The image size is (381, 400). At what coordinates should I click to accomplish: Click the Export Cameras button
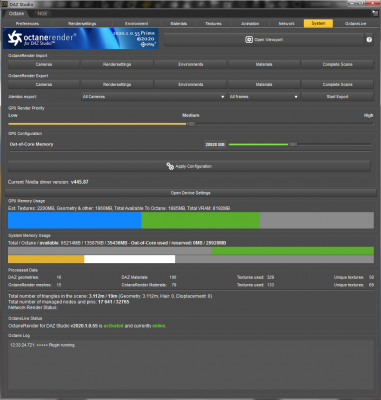point(44,85)
